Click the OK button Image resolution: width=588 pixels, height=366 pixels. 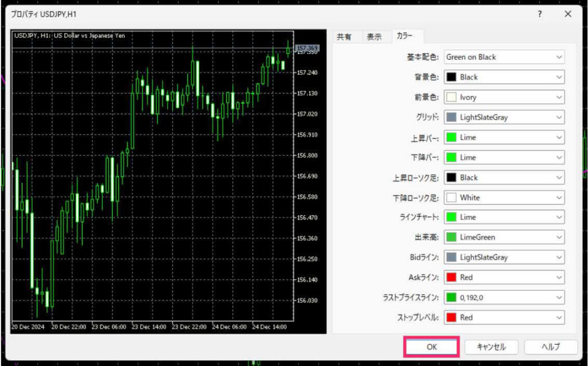[431, 347]
